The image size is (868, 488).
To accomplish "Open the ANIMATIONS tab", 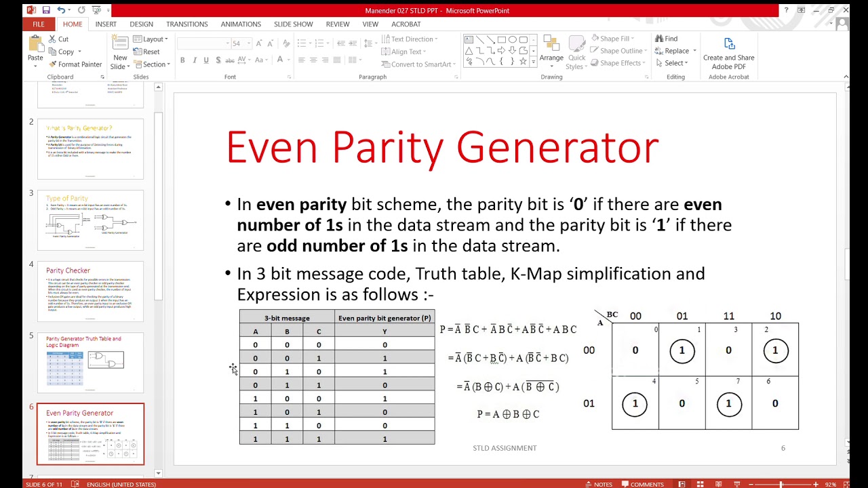I will coord(241,24).
